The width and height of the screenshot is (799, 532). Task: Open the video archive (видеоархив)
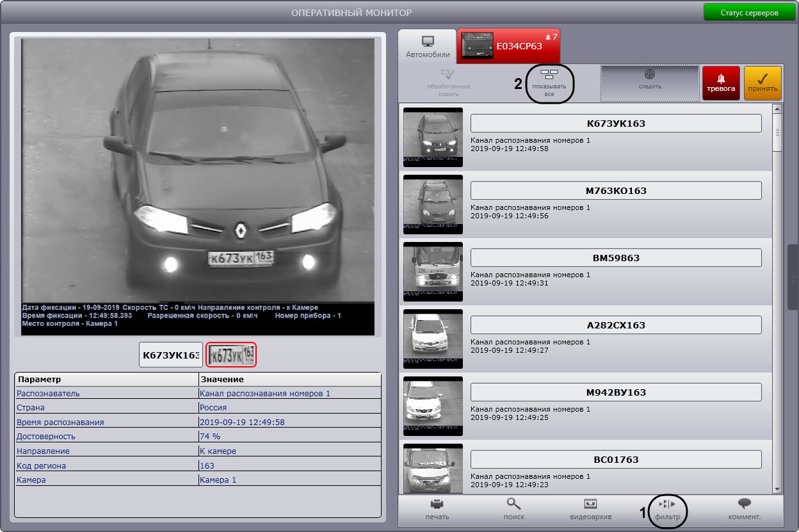point(590,509)
